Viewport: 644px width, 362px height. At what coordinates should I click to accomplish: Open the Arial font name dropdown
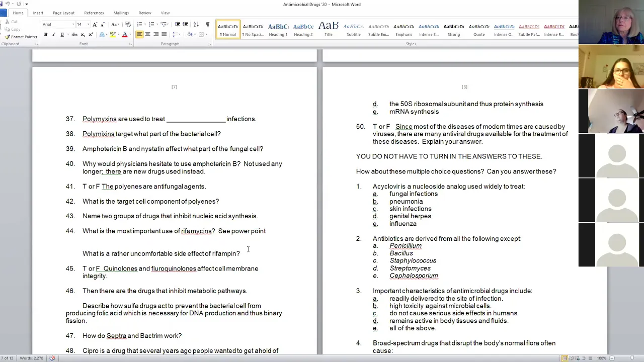(72, 24)
